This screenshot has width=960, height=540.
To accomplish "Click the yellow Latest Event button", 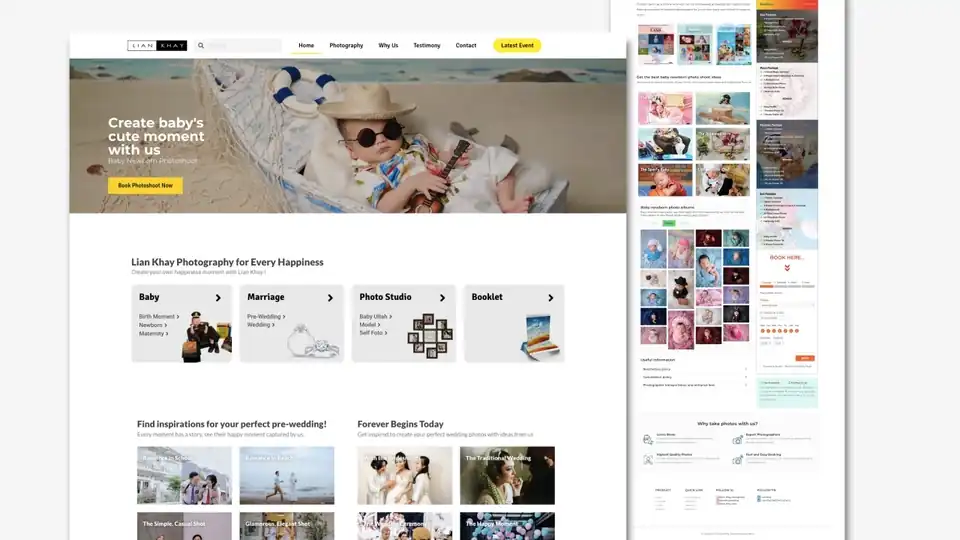I will (x=517, y=45).
